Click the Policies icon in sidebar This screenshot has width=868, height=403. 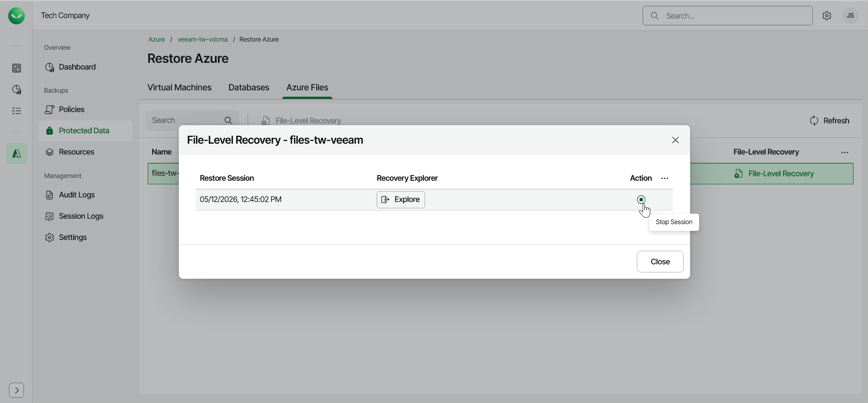click(50, 109)
